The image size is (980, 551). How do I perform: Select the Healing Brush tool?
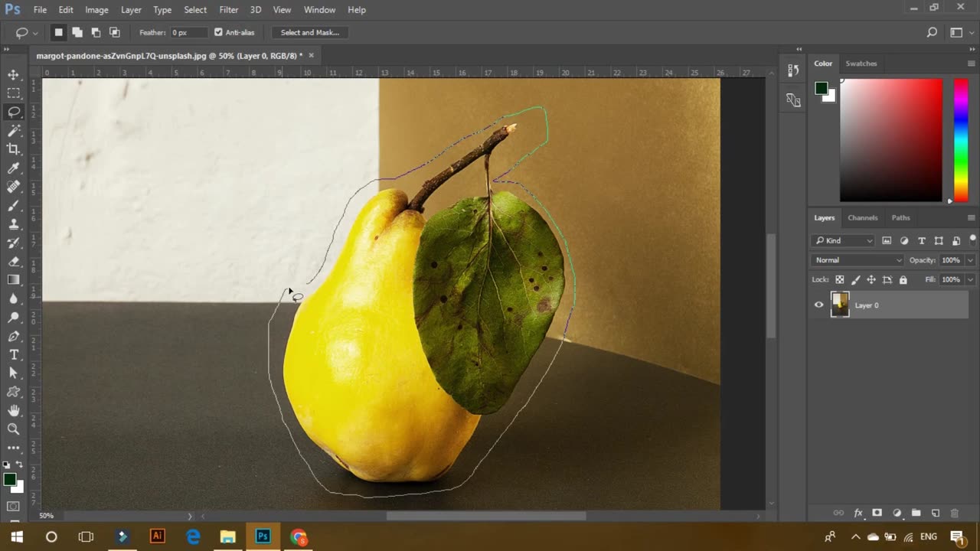click(14, 186)
